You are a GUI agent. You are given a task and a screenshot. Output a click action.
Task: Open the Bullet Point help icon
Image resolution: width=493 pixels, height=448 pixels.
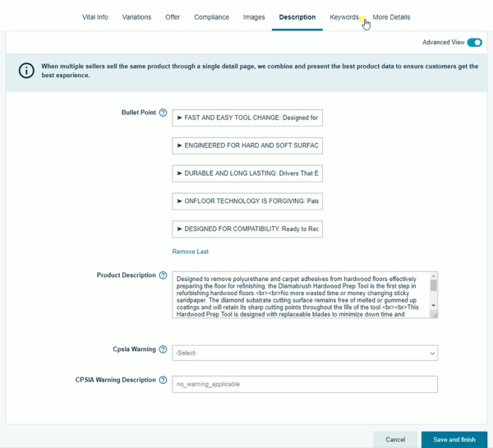[163, 113]
